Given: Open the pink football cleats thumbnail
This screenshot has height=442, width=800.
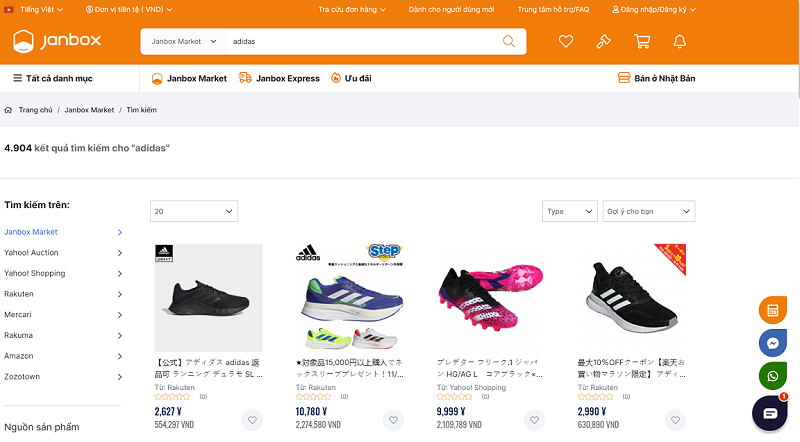Looking at the screenshot, I should pos(491,298).
